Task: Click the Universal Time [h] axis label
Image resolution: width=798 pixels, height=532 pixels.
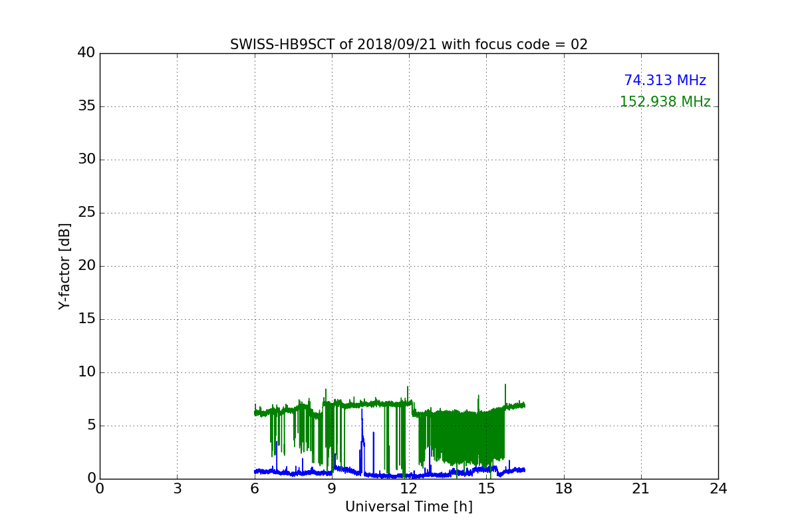Action: click(x=409, y=507)
